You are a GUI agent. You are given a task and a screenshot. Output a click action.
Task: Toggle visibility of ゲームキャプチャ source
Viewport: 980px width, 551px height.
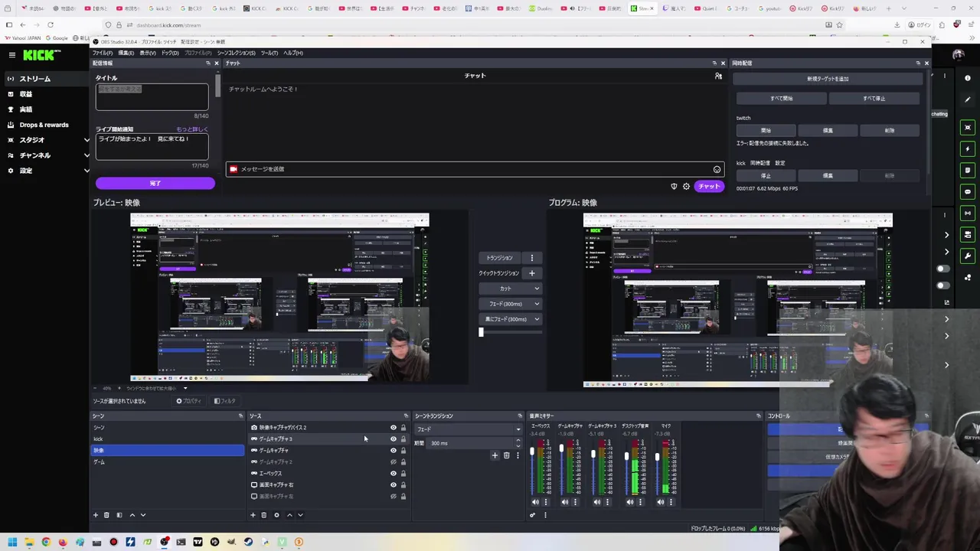[394, 451]
